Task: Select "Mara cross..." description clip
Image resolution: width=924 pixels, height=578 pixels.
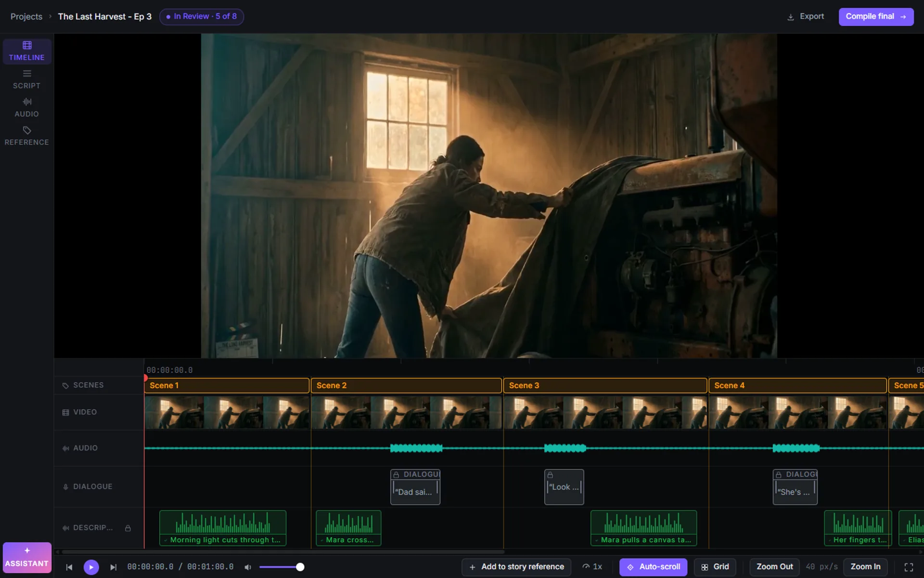Action: pyautogui.click(x=348, y=528)
